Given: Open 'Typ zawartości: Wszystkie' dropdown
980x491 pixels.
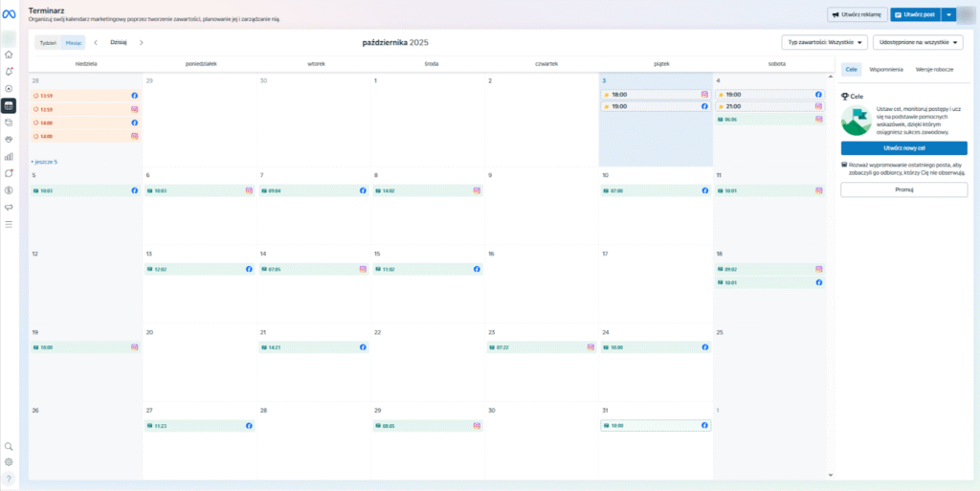Looking at the screenshot, I should point(824,42).
